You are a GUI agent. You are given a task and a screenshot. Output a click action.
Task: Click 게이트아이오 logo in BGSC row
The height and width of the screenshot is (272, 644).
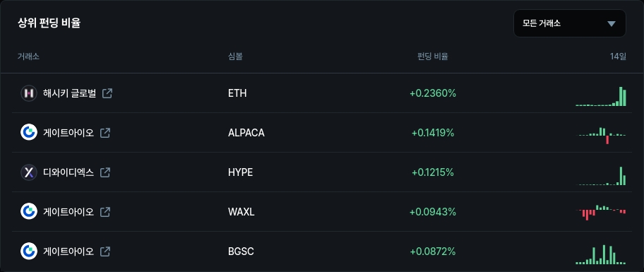click(29, 251)
